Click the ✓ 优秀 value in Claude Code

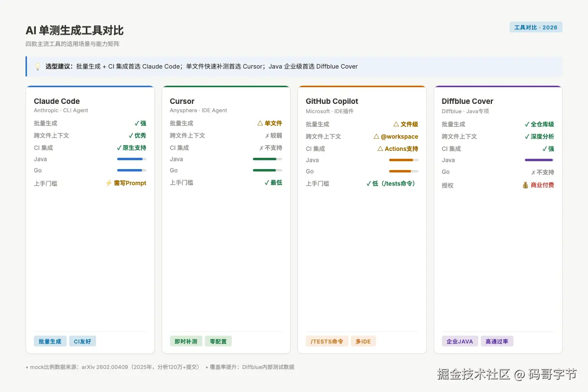(x=137, y=136)
